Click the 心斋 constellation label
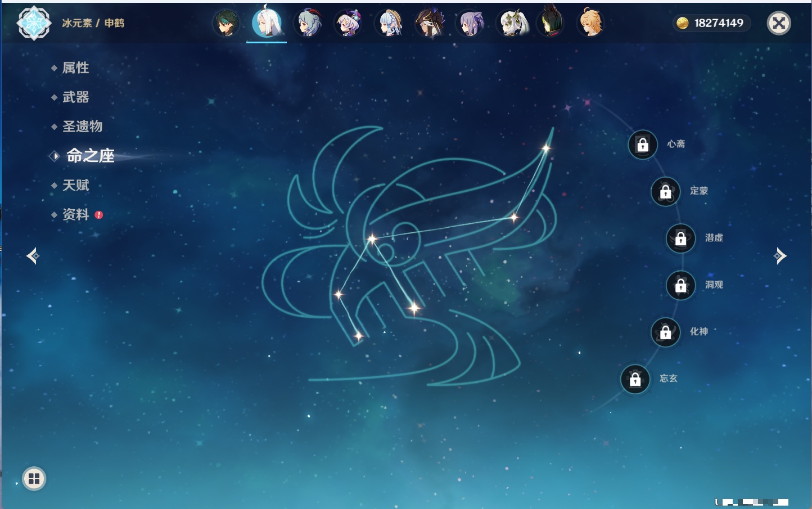Viewport: 812px width, 509px height. coord(676,144)
